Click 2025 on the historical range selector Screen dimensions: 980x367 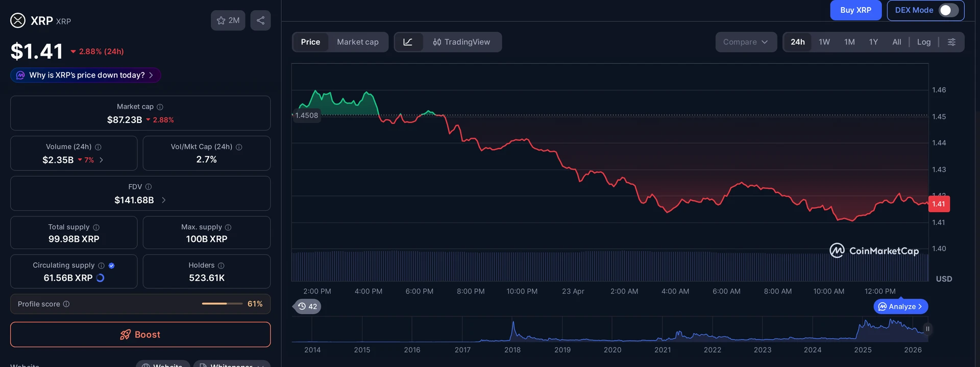pyautogui.click(x=863, y=350)
